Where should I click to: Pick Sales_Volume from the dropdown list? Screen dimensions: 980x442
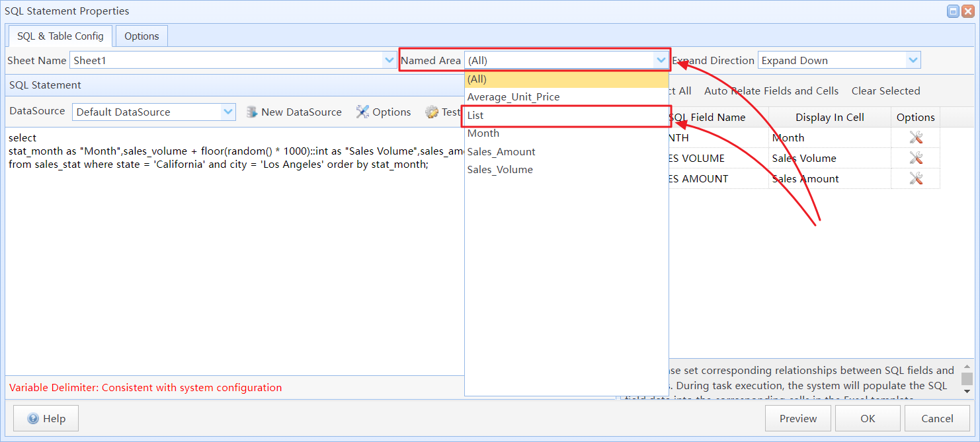500,170
